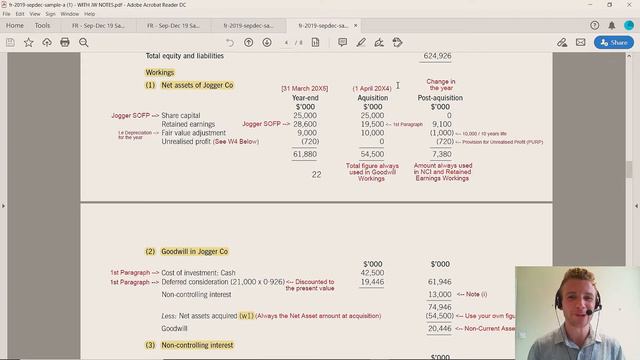Viewport: 640px width, 360px height.
Task: Go to the next page
Action: pyautogui.click(x=267, y=42)
